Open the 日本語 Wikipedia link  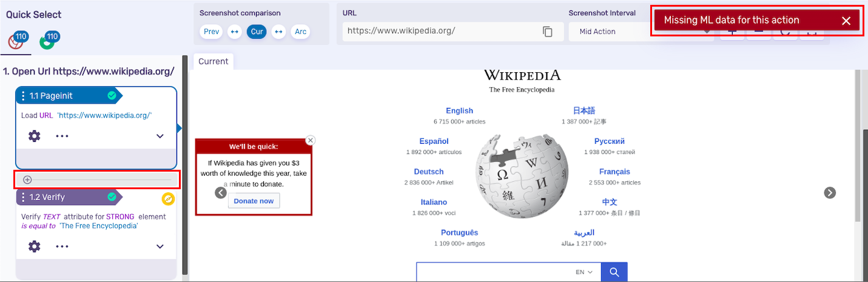[x=584, y=110]
